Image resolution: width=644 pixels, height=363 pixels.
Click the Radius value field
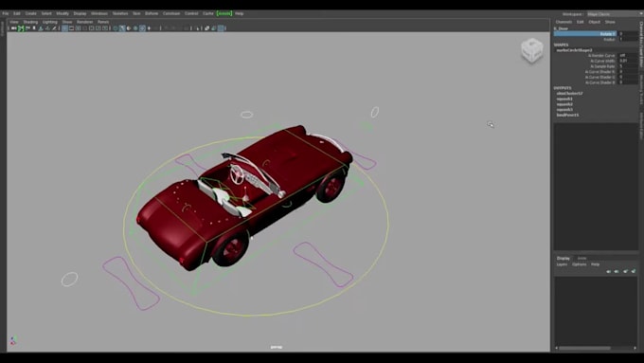coord(629,39)
